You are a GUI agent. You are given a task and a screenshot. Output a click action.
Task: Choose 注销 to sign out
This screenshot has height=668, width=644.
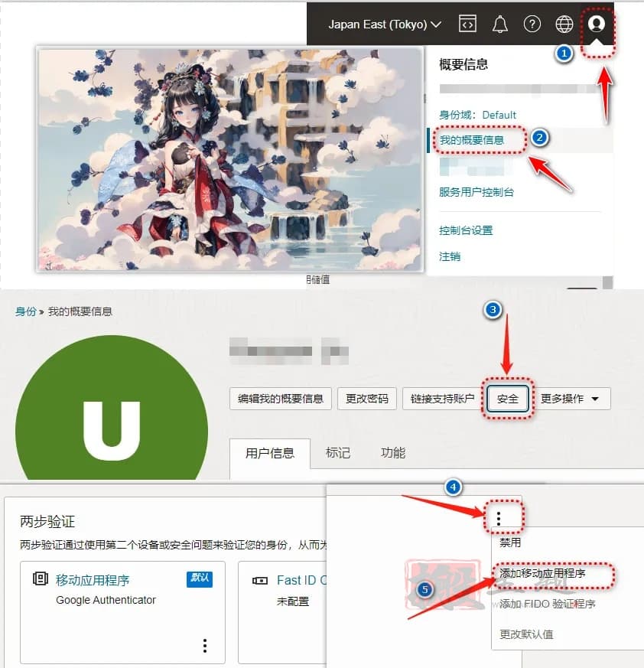450,256
